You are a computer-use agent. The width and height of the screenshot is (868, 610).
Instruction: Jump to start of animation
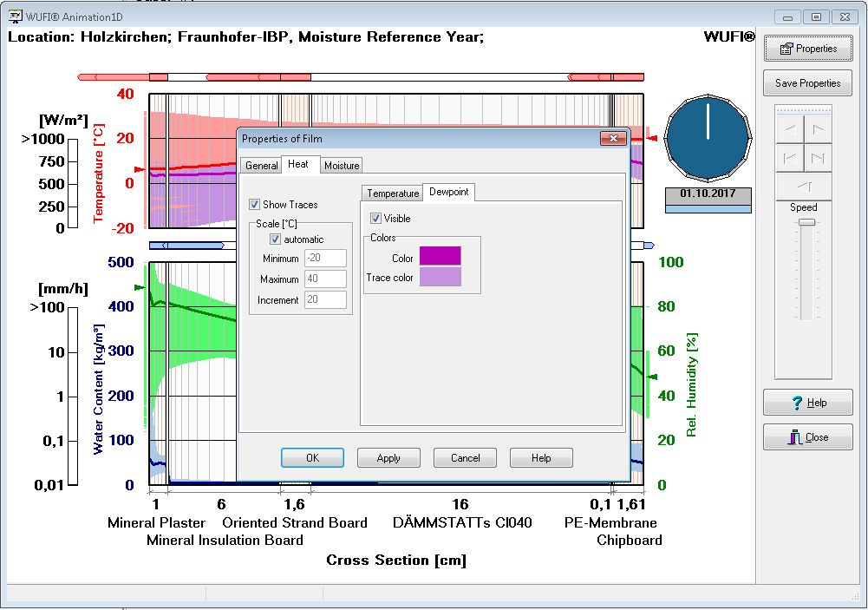791,158
